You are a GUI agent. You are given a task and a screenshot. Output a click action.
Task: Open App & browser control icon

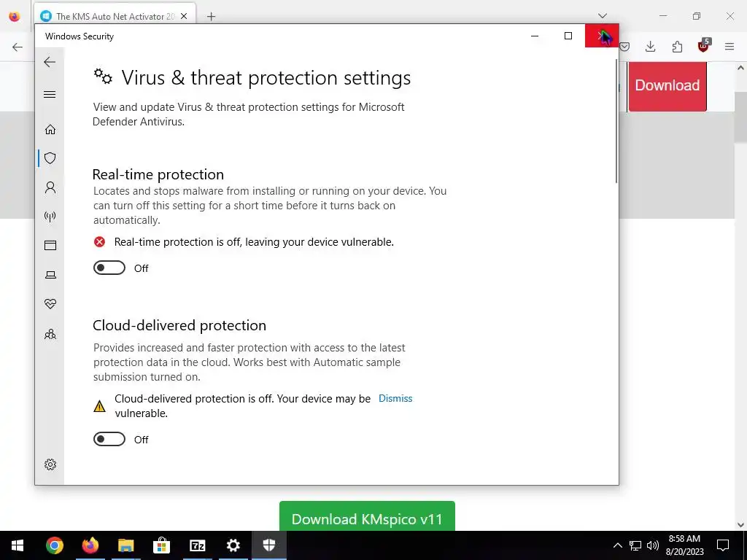50,245
